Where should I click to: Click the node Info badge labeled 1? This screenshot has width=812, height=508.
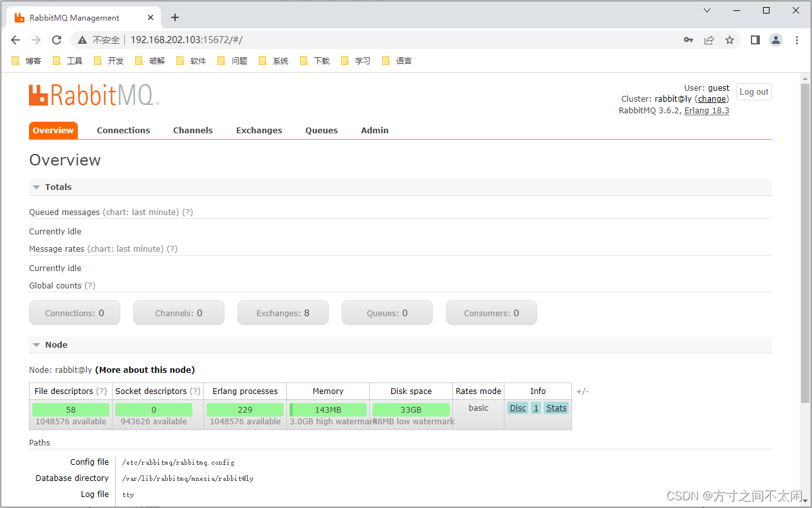click(x=536, y=408)
